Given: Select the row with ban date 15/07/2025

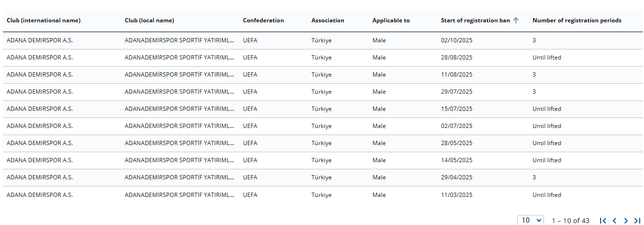Looking at the screenshot, I should click(x=456, y=109).
